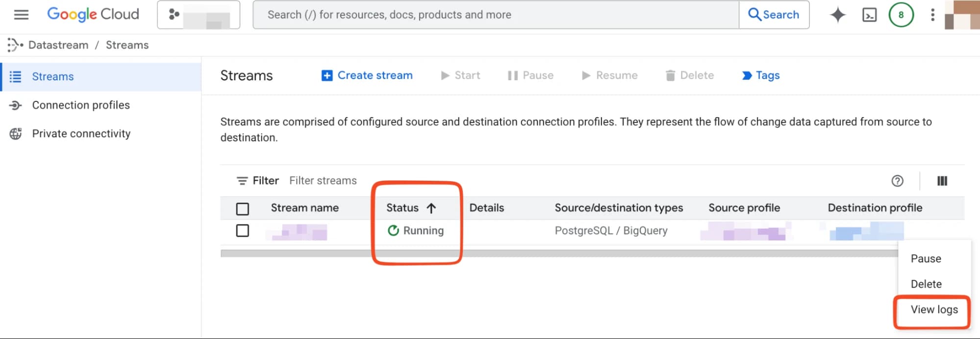The height and width of the screenshot is (339, 980).
Task: Open Gemini sparkle assistant icon
Action: pos(838,15)
